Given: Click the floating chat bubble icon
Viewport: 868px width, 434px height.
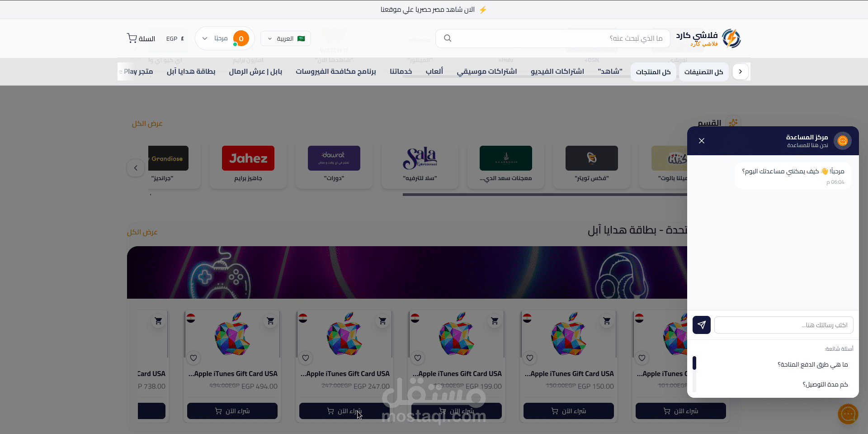Looking at the screenshot, I should tap(848, 414).
